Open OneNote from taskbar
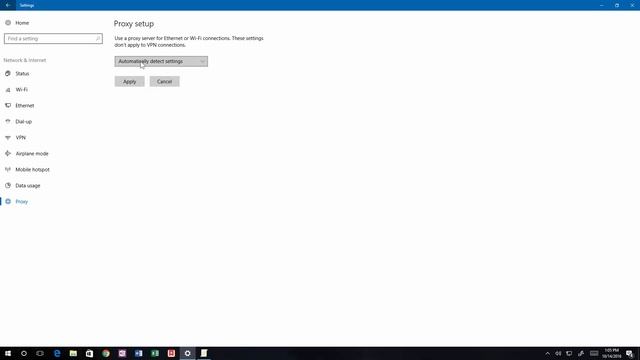Image resolution: width=640 pixels, height=360 pixels. pyautogui.click(x=122, y=353)
